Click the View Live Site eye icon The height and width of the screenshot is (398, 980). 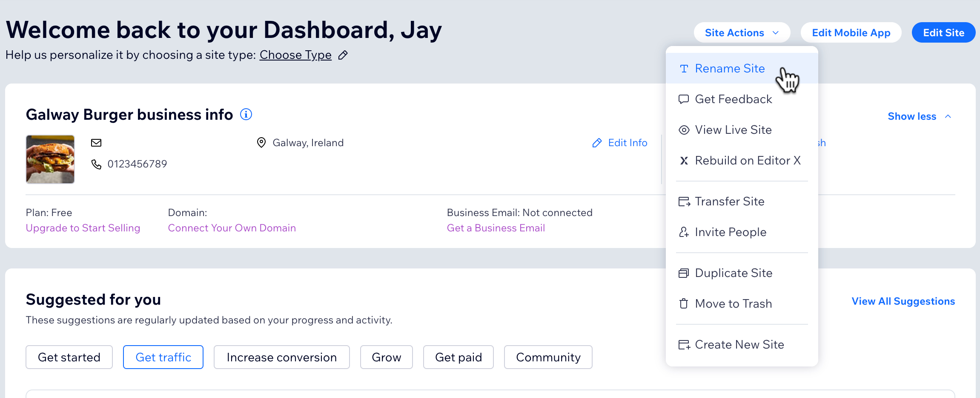point(684,130)
